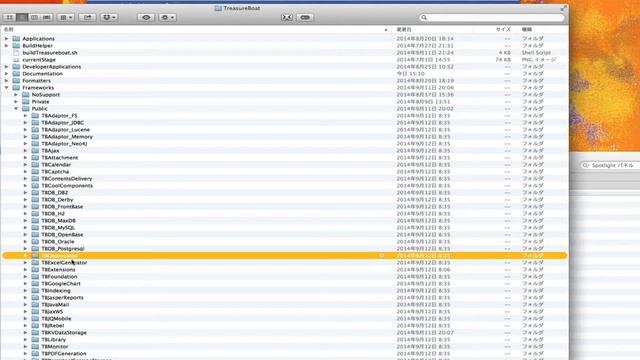Select the TBJasperReports folder row

pyautogui.click(x=284, y=298)
